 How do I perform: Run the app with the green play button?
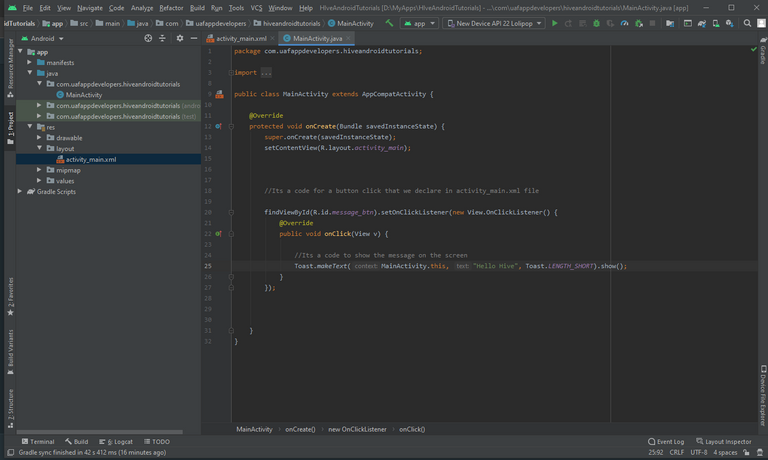[555, 22]
